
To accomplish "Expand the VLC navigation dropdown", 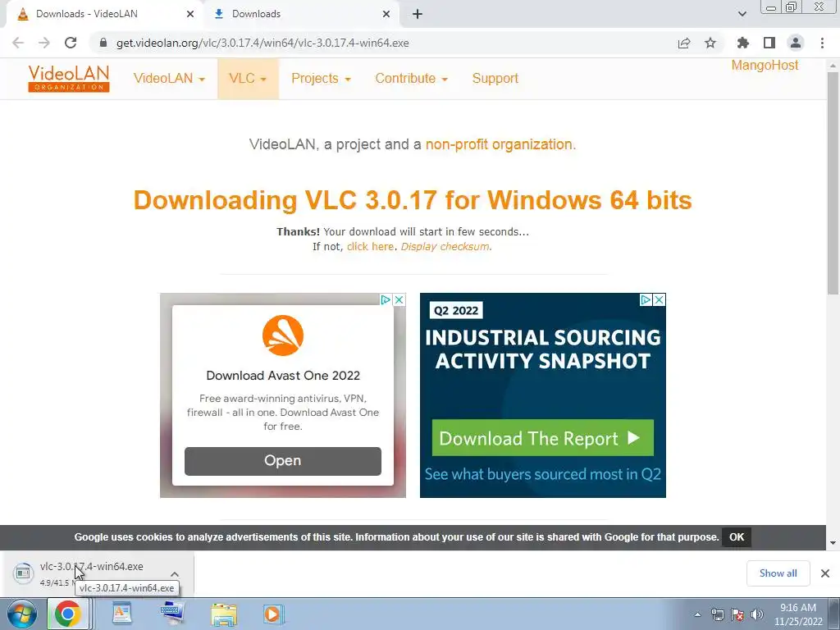I will tap(248, 78).
